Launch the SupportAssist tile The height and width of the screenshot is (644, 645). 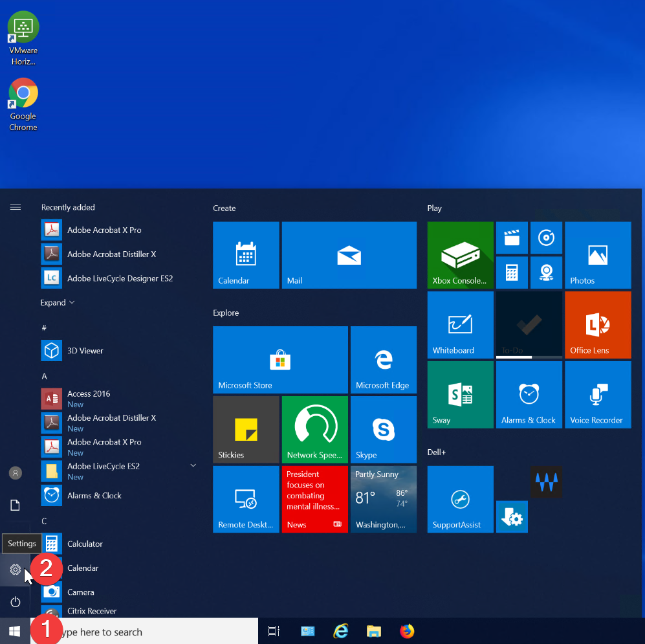click(460, 499)
